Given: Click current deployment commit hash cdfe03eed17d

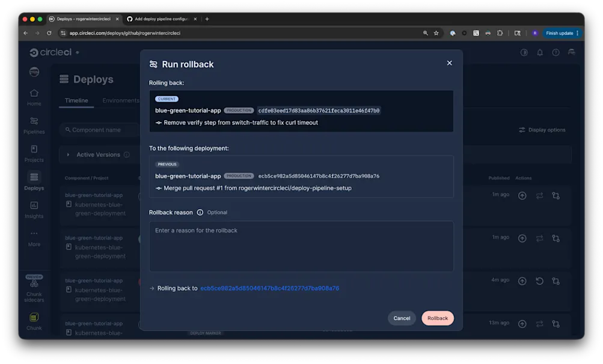Looking at the screenshot, I should (319, 111).
